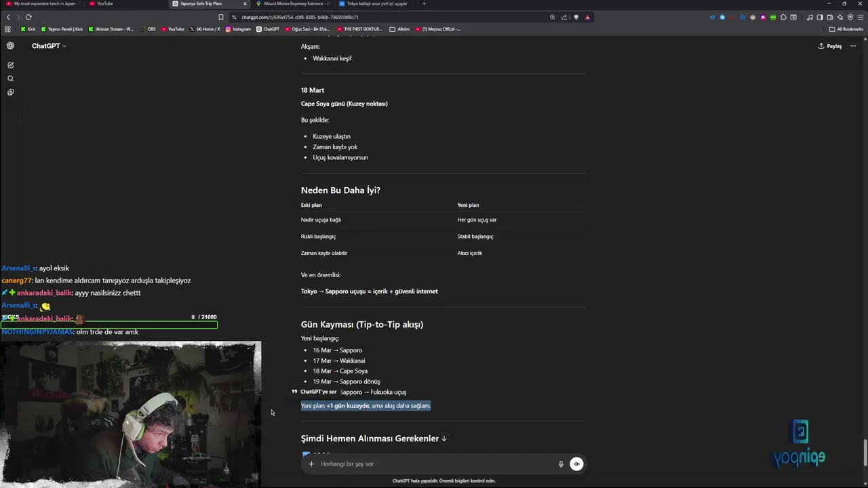This screenshot has height=488, width=868.
Task: Start a new chat with pencil icon
Action: 10,65
